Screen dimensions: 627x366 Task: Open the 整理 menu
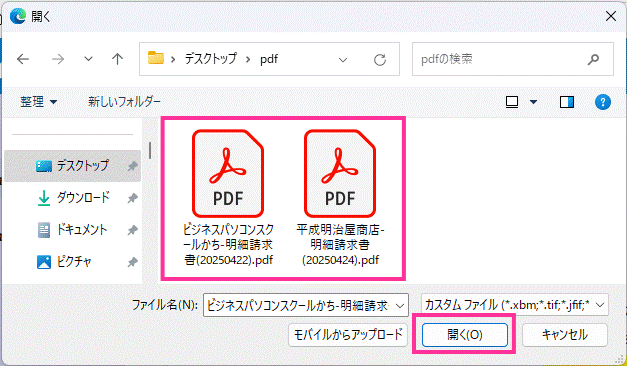pyautogui.click(x=38, y=102)
